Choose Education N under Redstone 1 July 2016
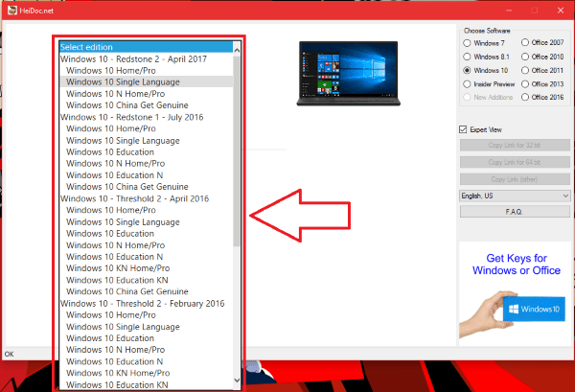This screenshot has width=575, height=392. point(146,175)
